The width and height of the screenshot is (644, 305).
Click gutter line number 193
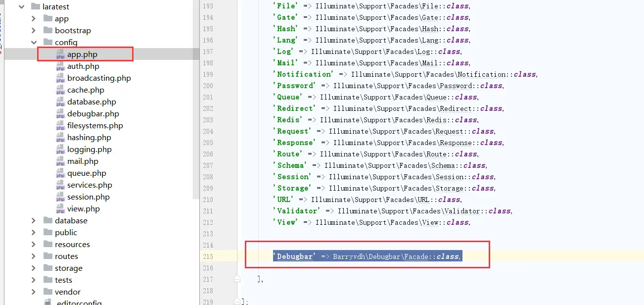207,6
